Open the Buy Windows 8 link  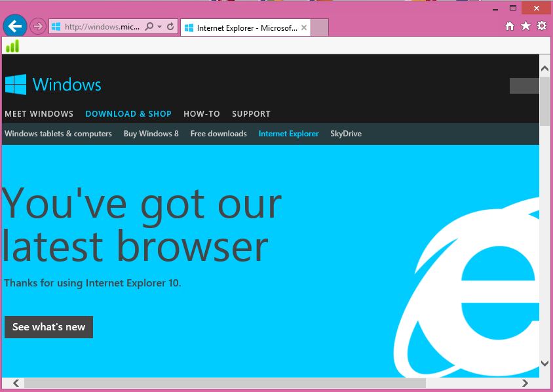(151, 134)
